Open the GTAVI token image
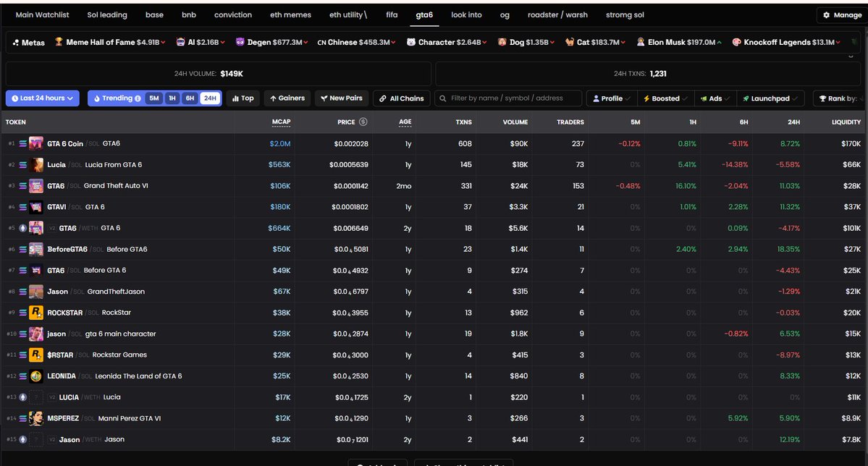The image size is (868, 466). tap(36, 207)
